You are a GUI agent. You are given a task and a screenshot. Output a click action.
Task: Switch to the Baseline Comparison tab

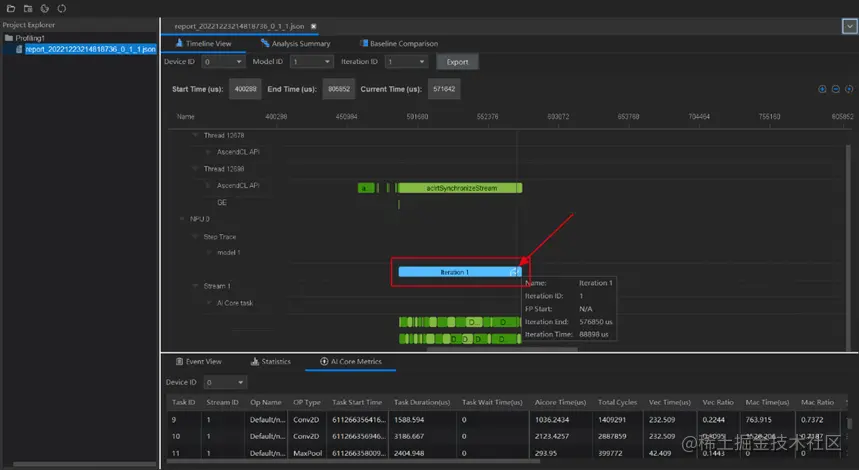tap(399, 43)
